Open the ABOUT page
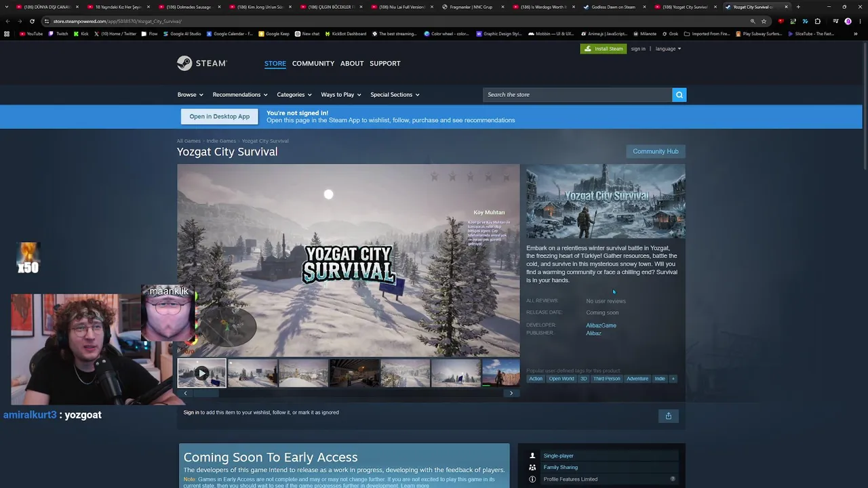Viewport: 868px width, 488px height. pyautogui.click(x=352, y=64)
